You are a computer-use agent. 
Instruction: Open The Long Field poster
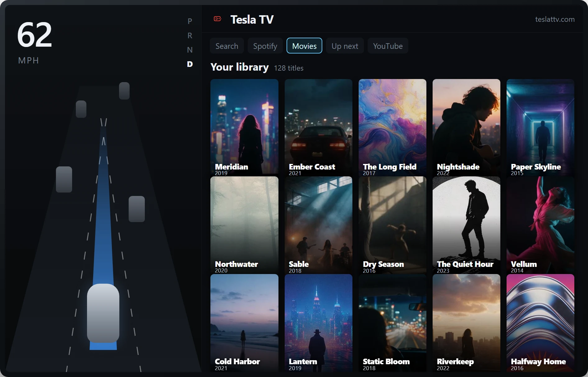click(393, 128)
